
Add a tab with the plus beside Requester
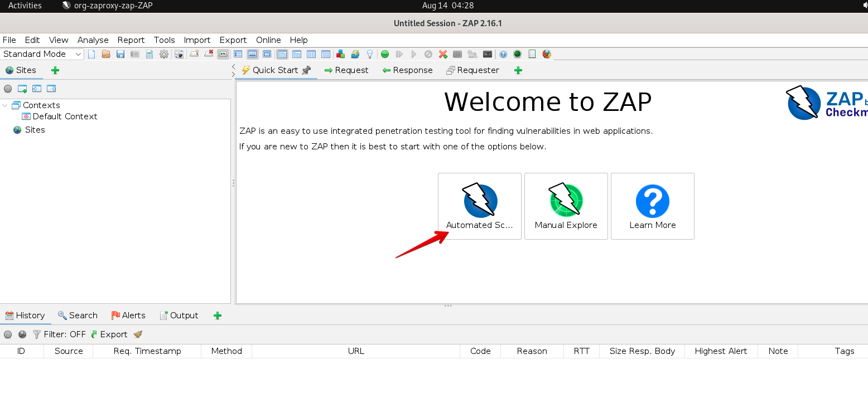click(x=518, y=70)
